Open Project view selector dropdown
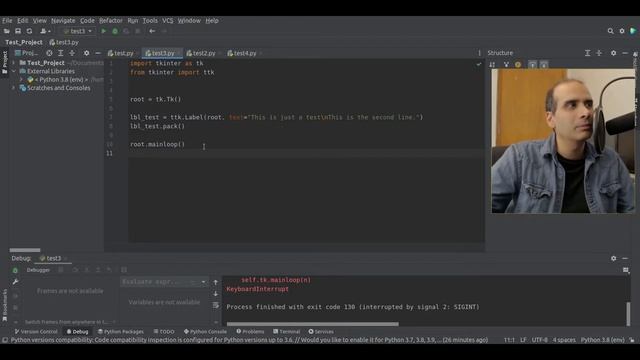The image size is (640, 360). [27, 53]
